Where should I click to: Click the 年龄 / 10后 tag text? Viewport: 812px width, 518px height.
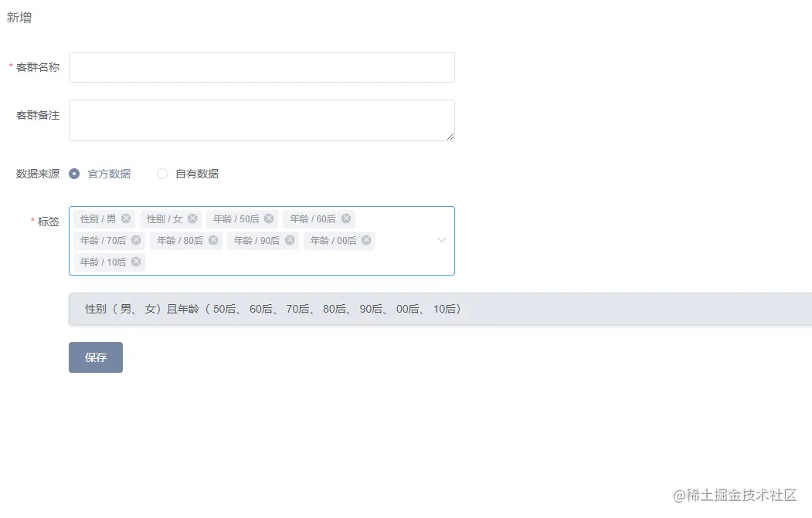coord(103,262)
